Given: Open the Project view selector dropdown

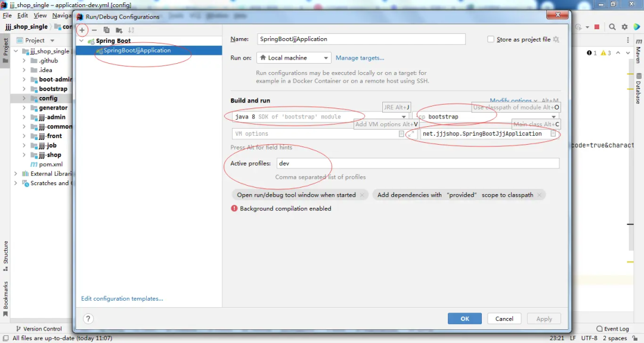Looking at the screenshot, I should click(x=52, y=40).
